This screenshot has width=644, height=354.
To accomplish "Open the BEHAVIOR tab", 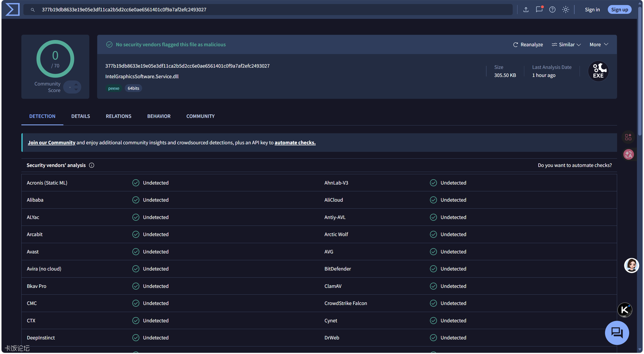I will click(x=159, y=116).
